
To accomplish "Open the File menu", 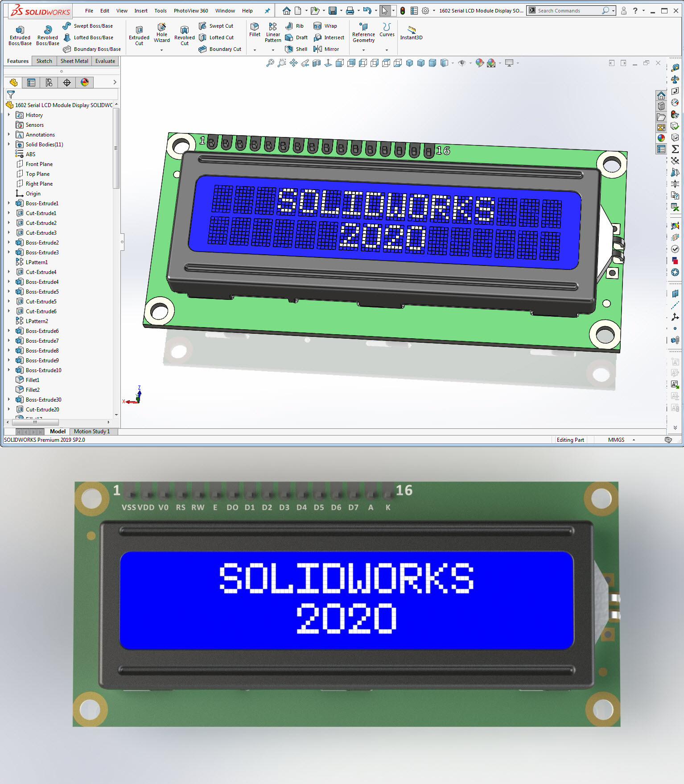I will (x=89, y=11).
